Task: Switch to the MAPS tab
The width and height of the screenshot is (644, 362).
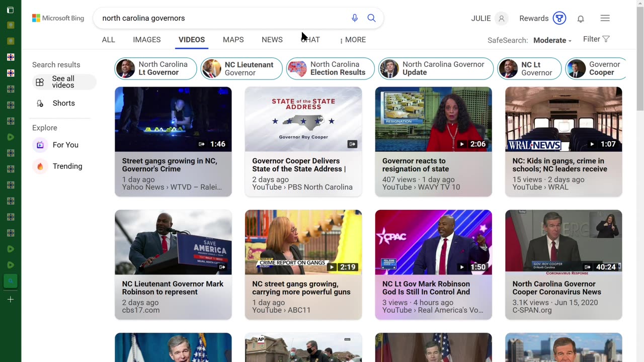Action: 233,40
